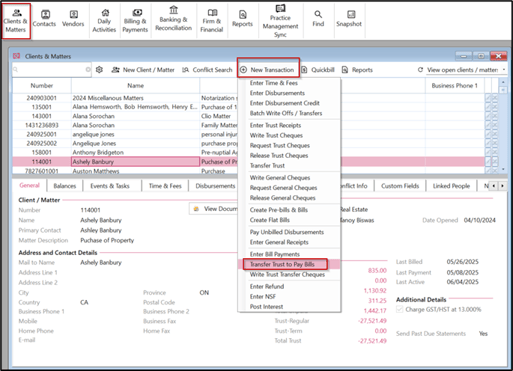This screenshot has width=513, height=371.
Task: Choose Transfer Trust menu item
Action: click(x=267, y=165)
